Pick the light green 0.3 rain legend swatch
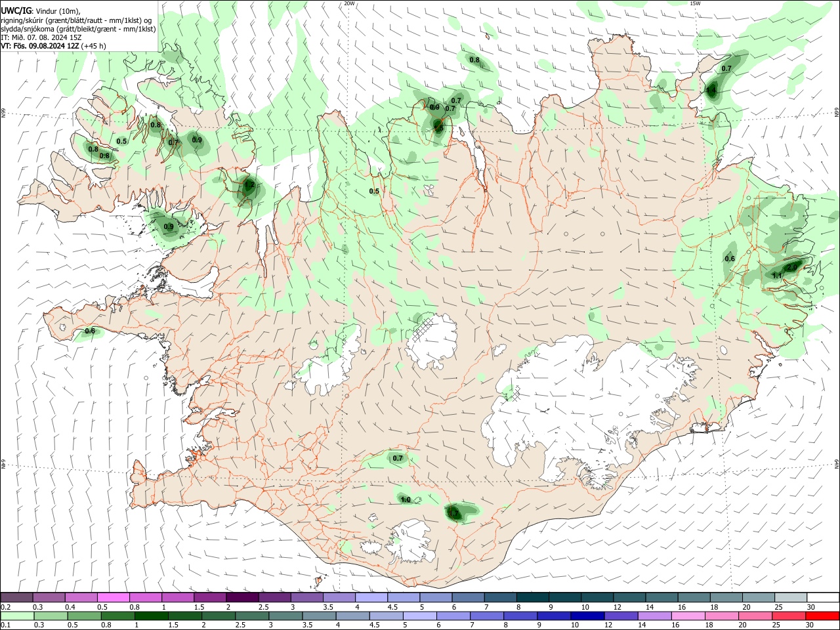The height and width of the screenshot is (630, 840). point(49,616)
